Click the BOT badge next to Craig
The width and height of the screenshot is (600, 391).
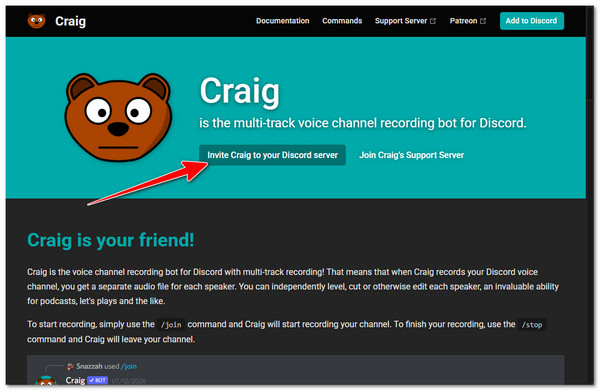point(97,380)
